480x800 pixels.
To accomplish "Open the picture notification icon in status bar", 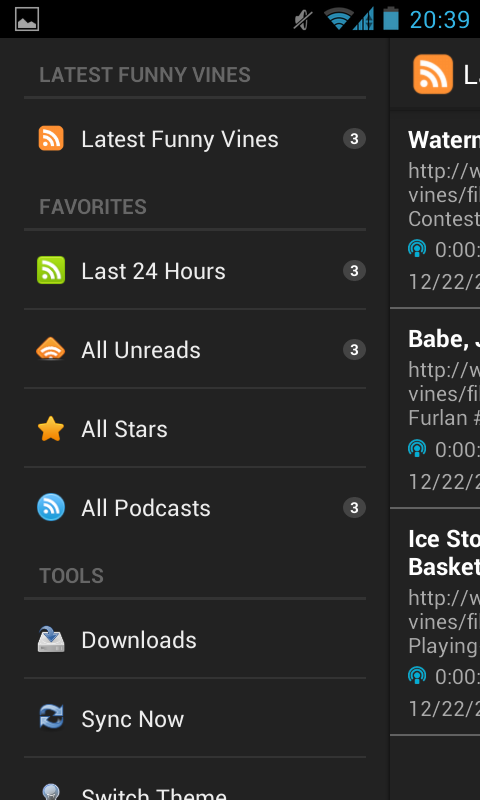I will tap(27, 19).
